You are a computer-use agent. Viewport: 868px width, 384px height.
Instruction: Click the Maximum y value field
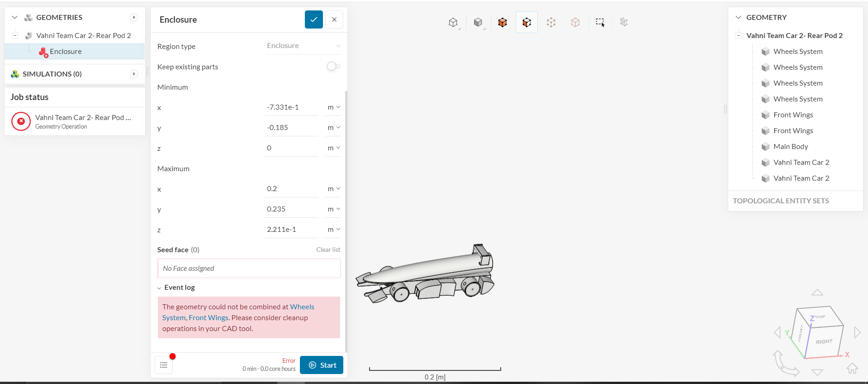(x=291, y=209)
